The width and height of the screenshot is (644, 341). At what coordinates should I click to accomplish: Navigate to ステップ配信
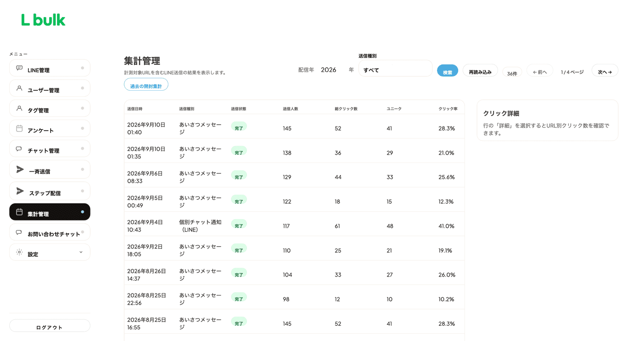[50, 191]
